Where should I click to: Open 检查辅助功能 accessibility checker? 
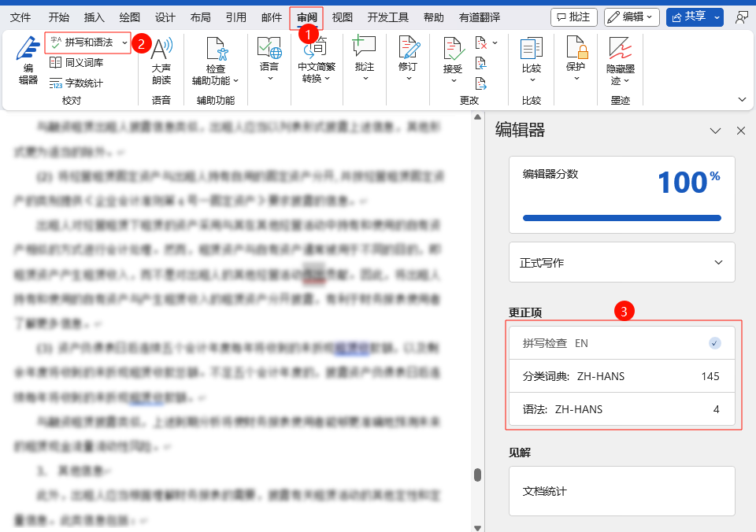[215, 61]
